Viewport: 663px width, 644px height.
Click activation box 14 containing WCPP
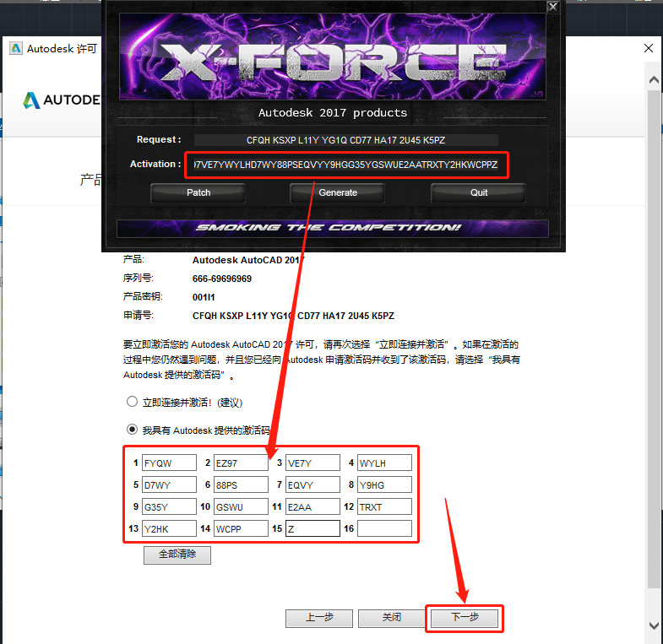(x=241, y=528)
